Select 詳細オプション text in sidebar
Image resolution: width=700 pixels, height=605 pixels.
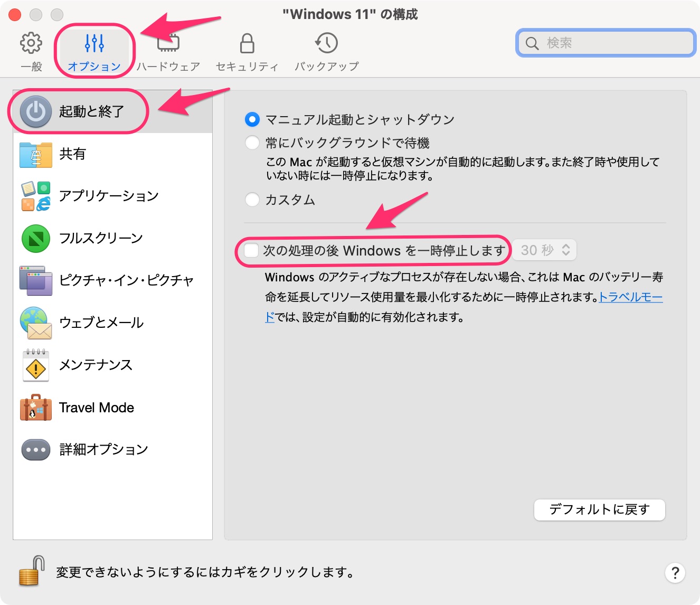click(x=103, y=450)
